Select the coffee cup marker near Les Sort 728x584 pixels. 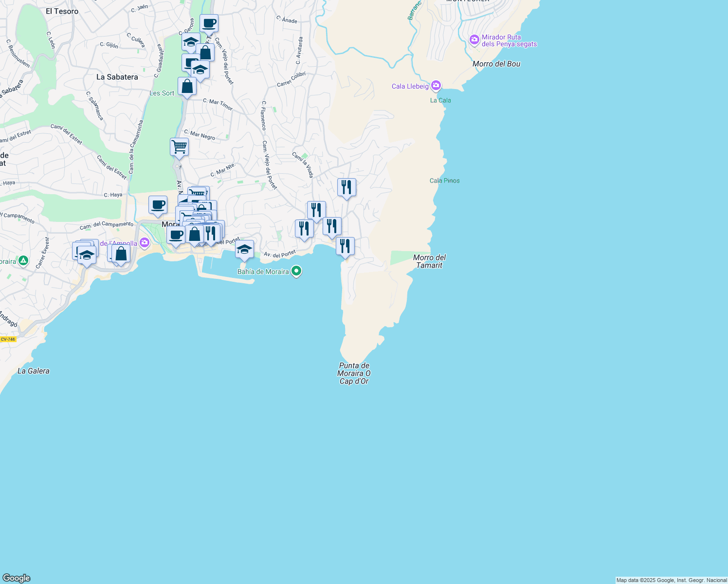tap(209, 23)
